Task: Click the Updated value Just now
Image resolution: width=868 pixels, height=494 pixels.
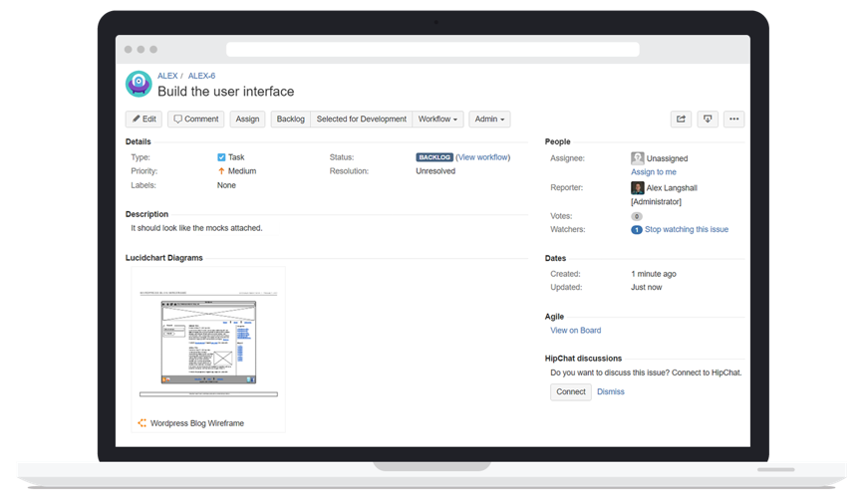Action: click(x=646, y=287)
